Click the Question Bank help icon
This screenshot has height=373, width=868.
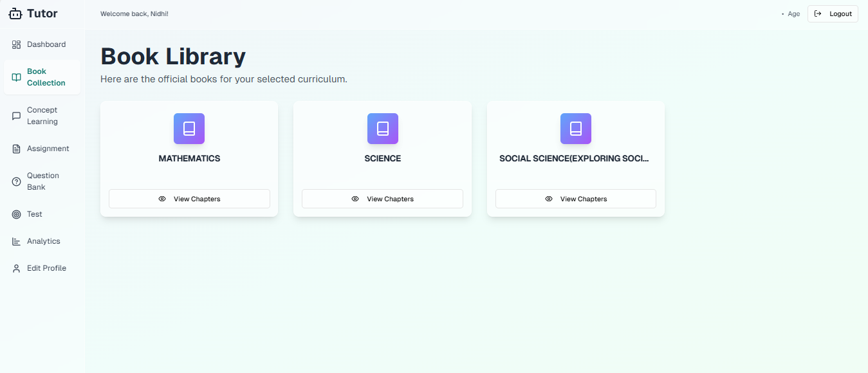pyautogui.click(x=17, y=181)
